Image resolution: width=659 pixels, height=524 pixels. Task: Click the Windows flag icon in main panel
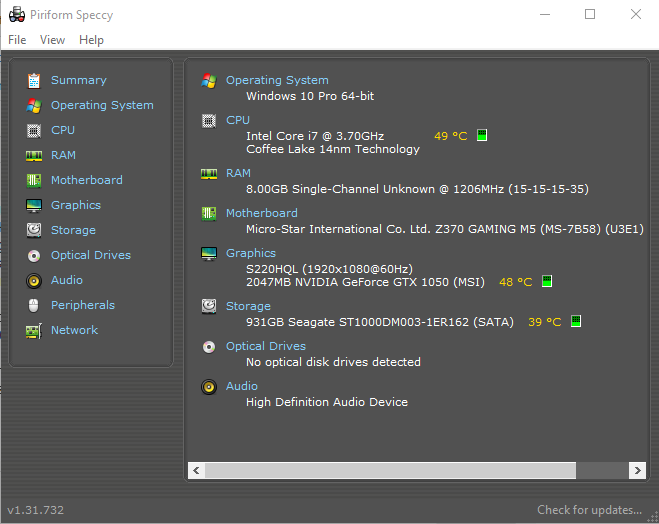(x=209, y=81)
